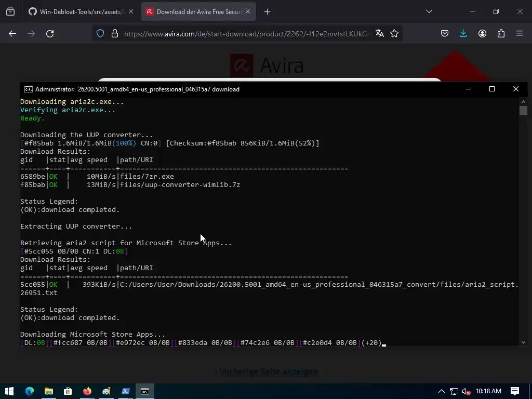This screenshot has width=532, height=399.
Task: Click the console scrollbar down arrow
Action: (x=523, y=342)
